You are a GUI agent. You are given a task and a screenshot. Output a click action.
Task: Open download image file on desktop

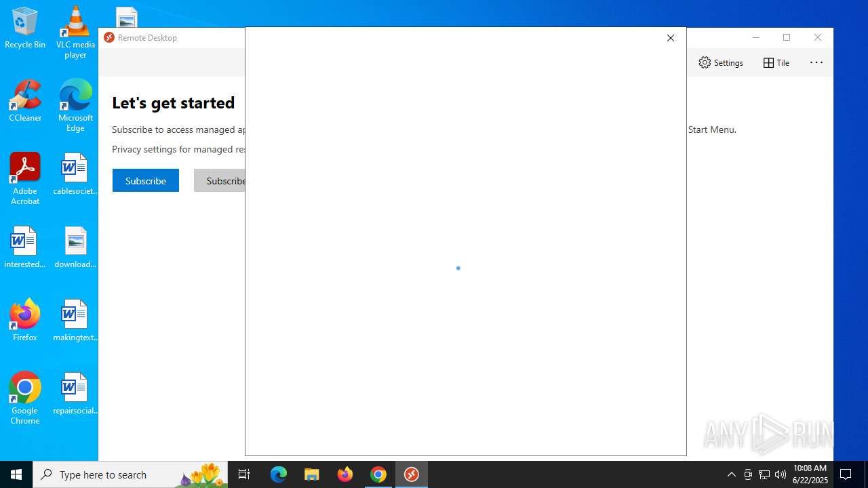75,247
